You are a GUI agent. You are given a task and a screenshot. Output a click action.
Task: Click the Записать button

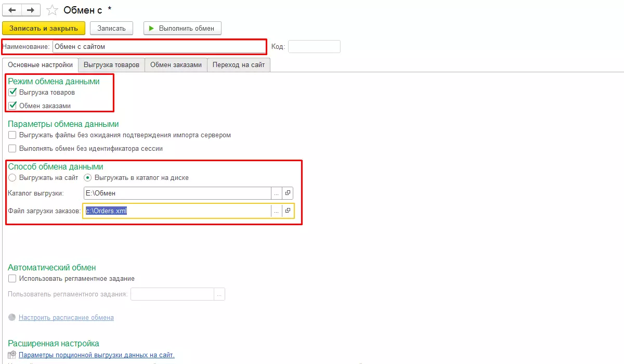click(x=111, y=28)
